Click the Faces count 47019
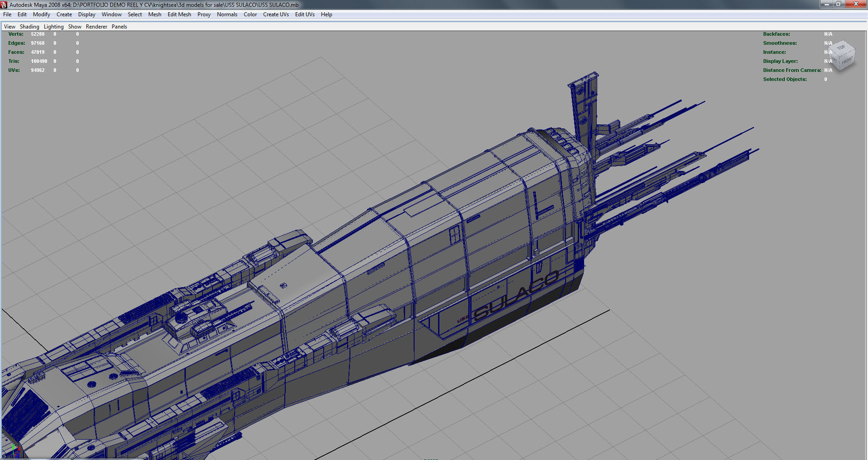 pos(38,52)
